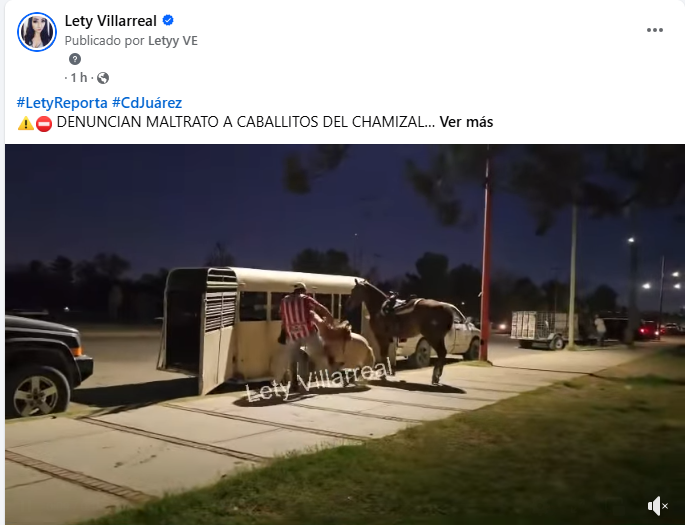Click Lety Villarreal's profile picture
The height and width of the screenshot is (525, 685).
coord(37,32)
